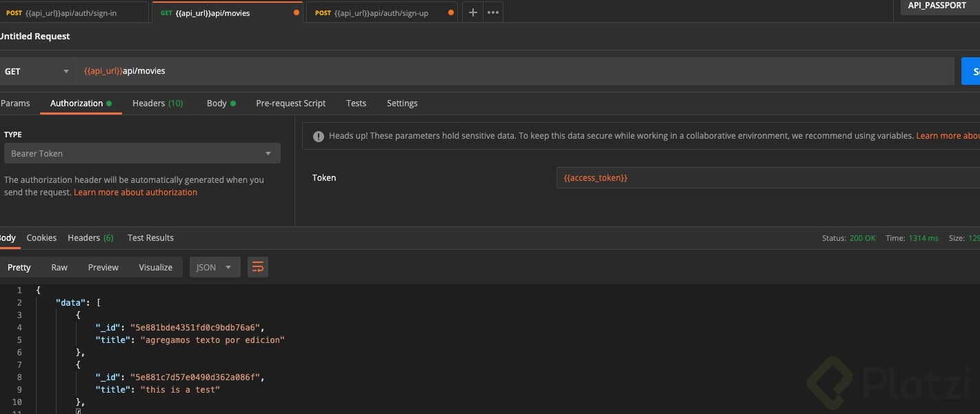Click the request URL field
Image resolution: width=980 pixels, height=414 pixels.
[517, 71]
